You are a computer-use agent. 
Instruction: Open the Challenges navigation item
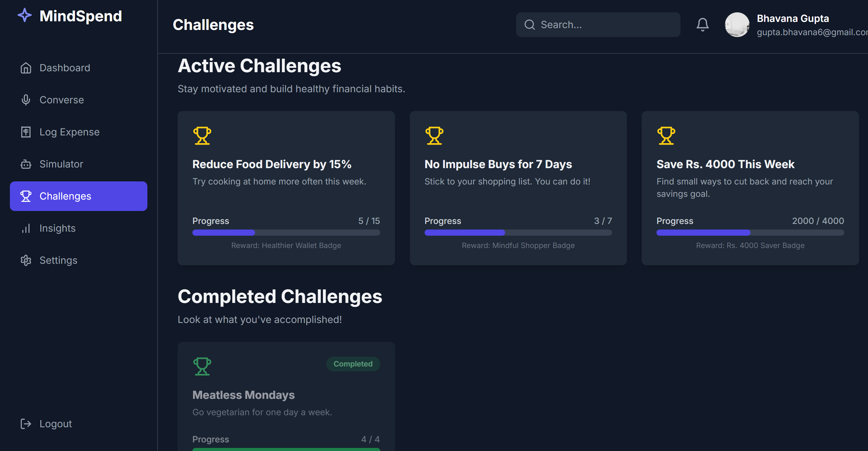pos(65,196)
